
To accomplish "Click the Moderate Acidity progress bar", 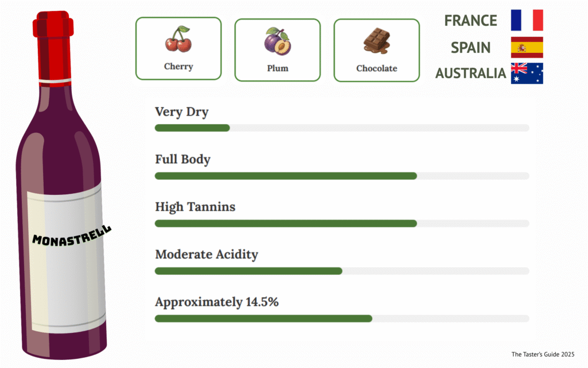I will 342,271.
